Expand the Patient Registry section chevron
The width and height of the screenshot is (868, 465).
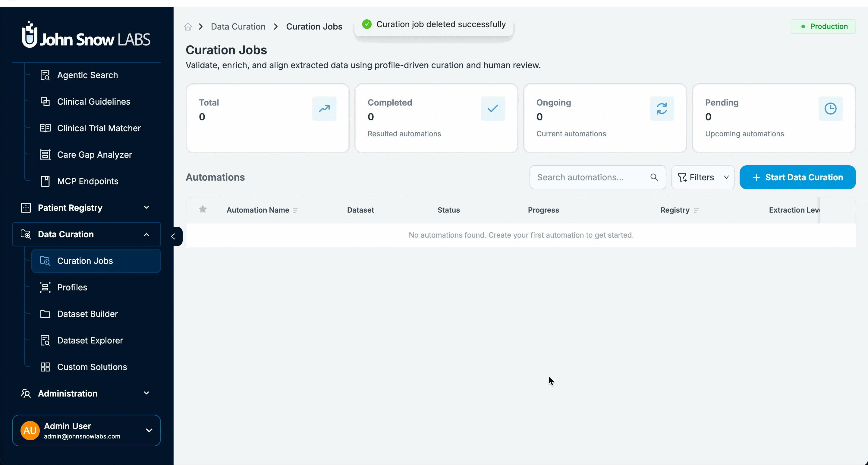pos(146,207)
